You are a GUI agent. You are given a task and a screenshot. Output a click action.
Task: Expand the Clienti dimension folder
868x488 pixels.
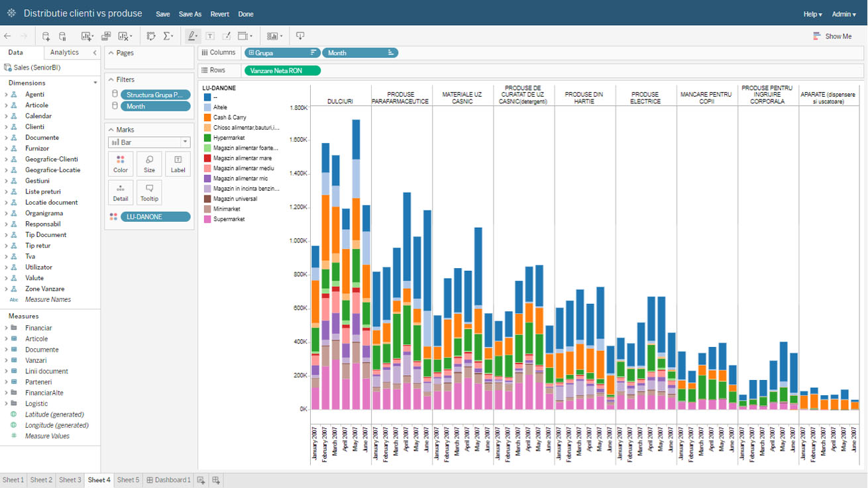6,127
